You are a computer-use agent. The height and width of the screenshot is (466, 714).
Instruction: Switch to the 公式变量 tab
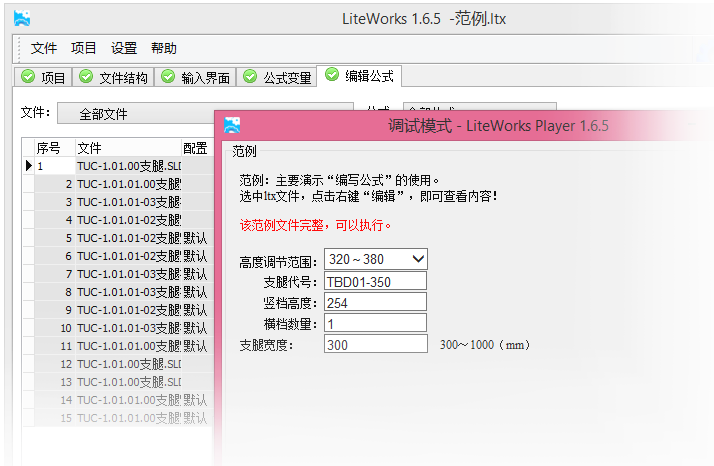278,77
